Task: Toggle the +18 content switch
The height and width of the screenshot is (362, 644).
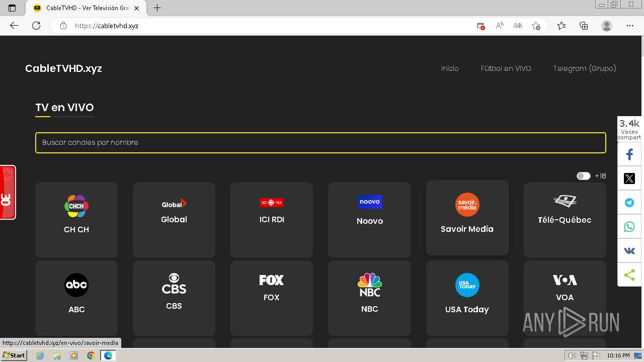Action: (x=584, y=176)
